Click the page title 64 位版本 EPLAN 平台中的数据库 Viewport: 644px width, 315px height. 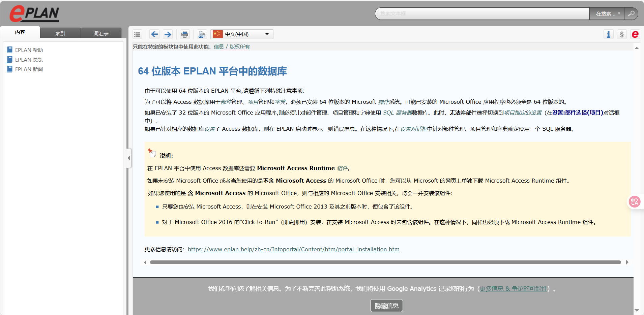click(212, 71)
